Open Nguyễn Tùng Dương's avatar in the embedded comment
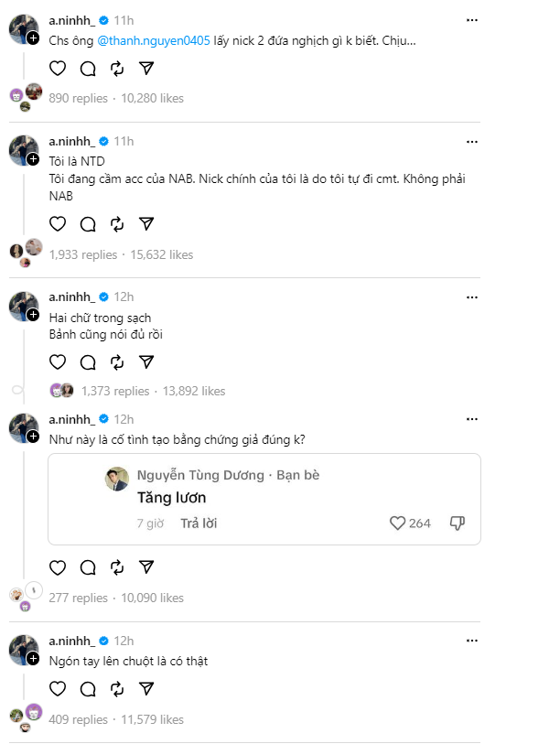The image size is (560, 744). pos(116,479)
